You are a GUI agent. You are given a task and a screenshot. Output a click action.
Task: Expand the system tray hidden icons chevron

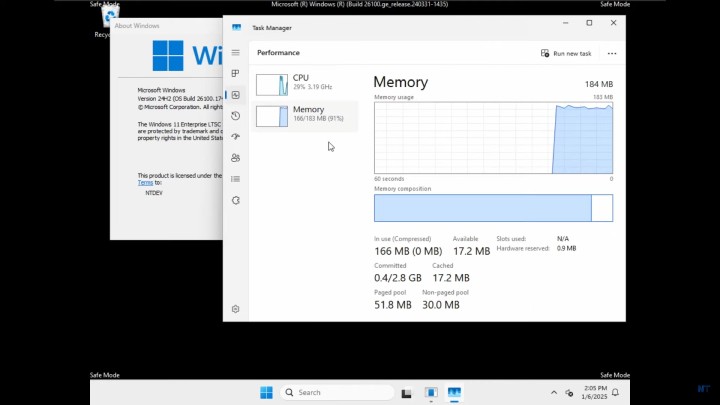click(554, 393)
